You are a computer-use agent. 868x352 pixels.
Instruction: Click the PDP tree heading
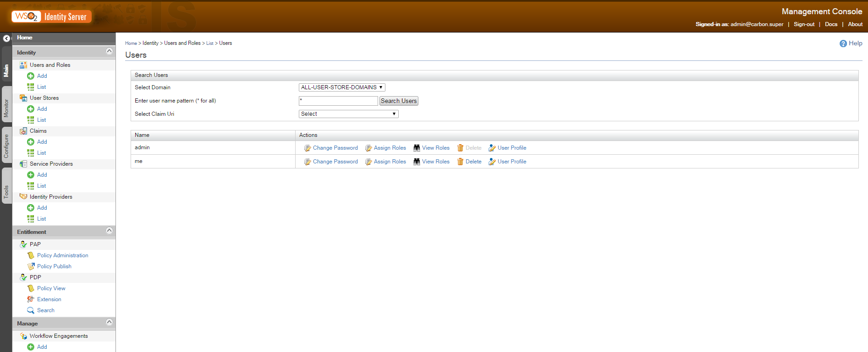click(x=35, y=277)
